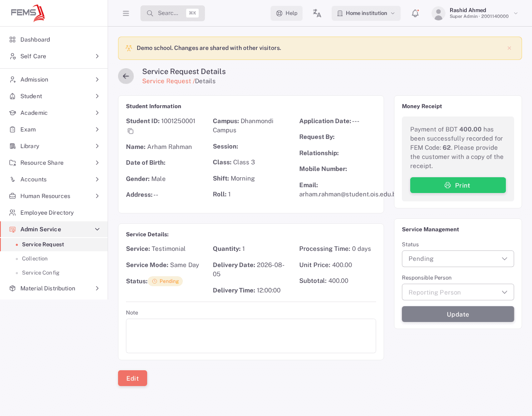Click the Accounts sidebar icon
This screenshot has width=532, height=416.
pyautogui.click(x=12, y=179)
